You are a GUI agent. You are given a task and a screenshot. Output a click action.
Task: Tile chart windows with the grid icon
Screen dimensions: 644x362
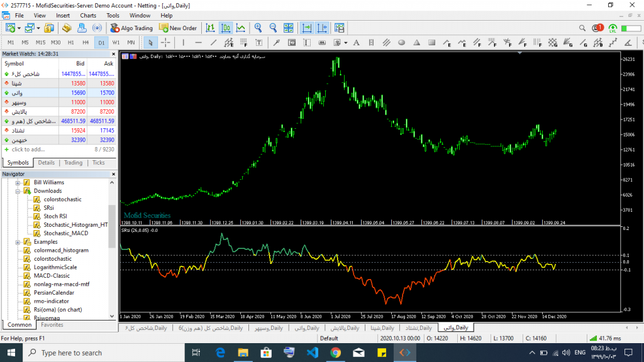click(288, 28)
